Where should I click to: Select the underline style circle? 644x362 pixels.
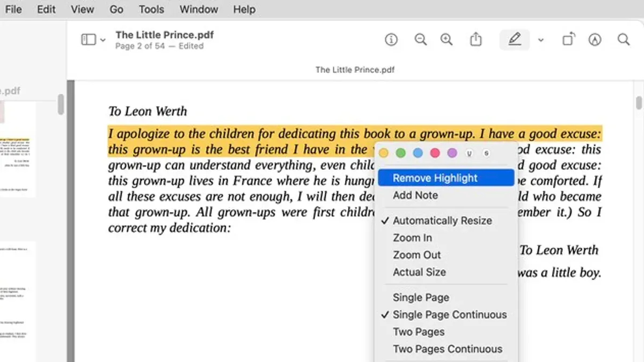pos(469,153)
